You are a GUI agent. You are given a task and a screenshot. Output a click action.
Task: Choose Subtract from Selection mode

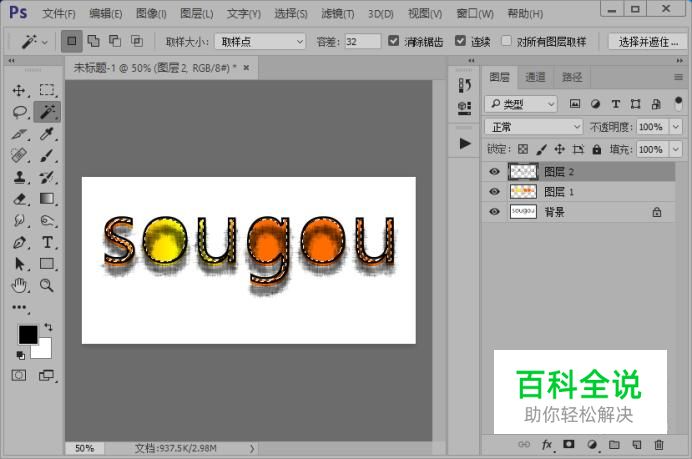point(115,41)
